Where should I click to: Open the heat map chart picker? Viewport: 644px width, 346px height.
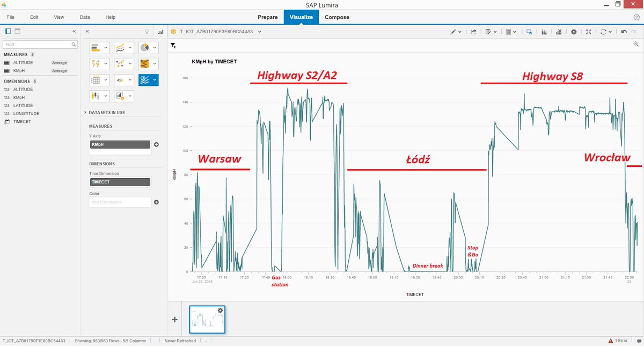148,64
